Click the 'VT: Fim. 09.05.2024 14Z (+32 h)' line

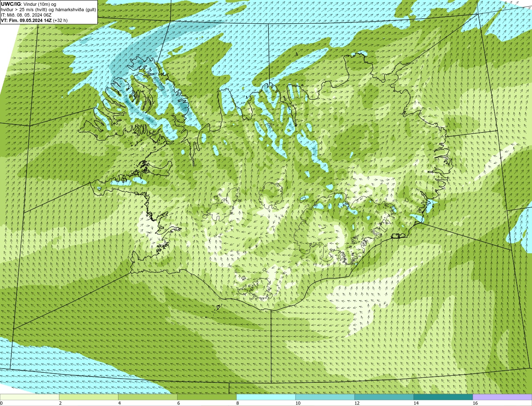(x=34, y=20)
